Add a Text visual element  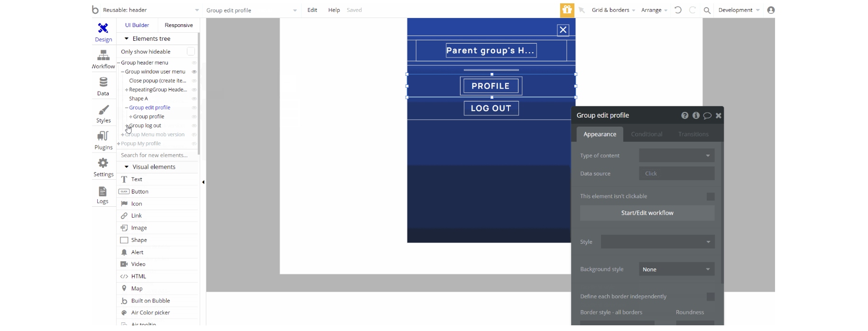[157, 179]
